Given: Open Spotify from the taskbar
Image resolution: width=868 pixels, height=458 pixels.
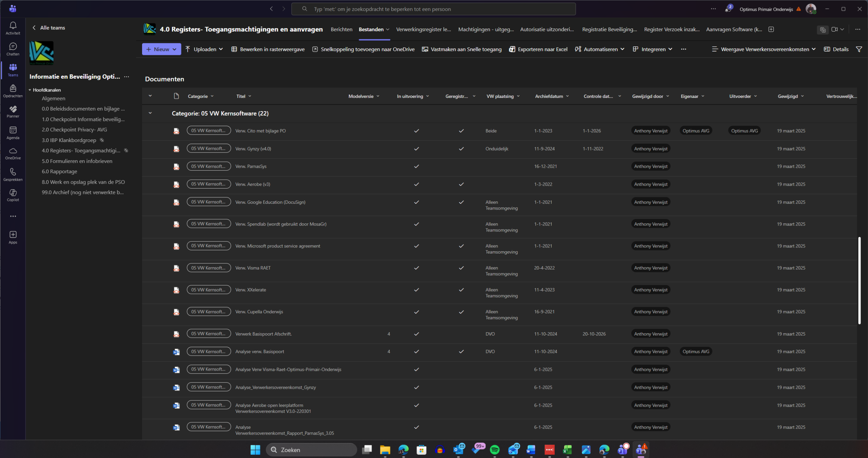Looking at the screenshot, I should click(x=495, y=450).
